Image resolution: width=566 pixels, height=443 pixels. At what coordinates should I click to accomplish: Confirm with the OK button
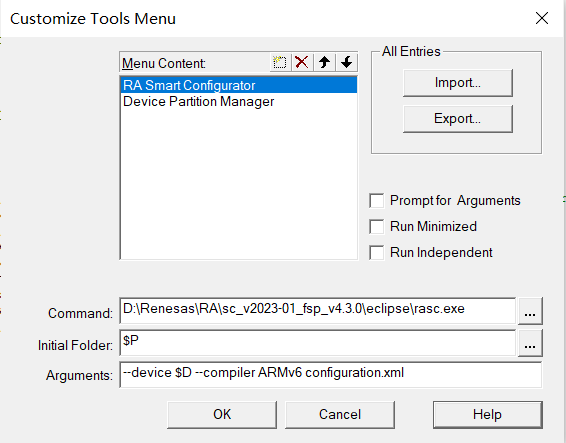(222, 414)
